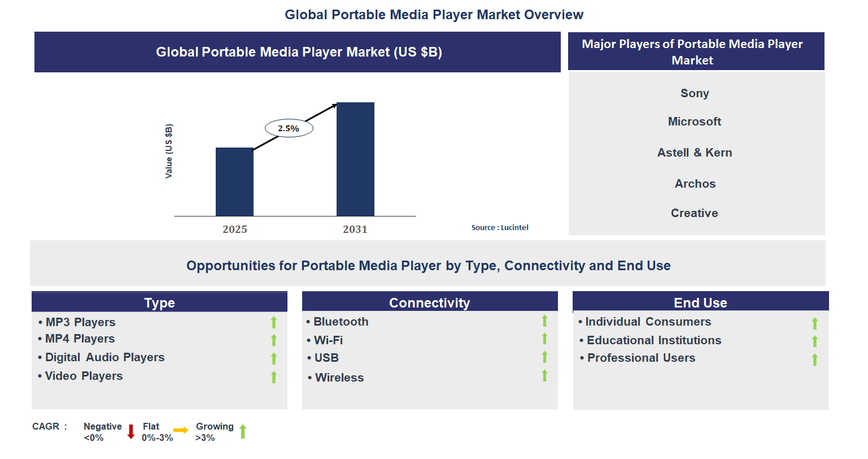The width and height of the screenshot is (868, 459).
Task: Select the 2025 bar in the chart
Action: [x=235, y=182]
